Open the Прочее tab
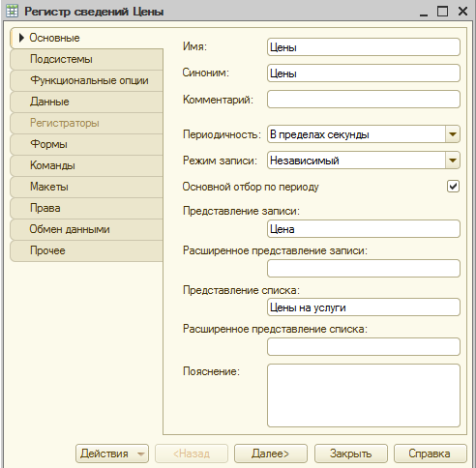This screenshot has height=468, width=476. tap(86, 250)
